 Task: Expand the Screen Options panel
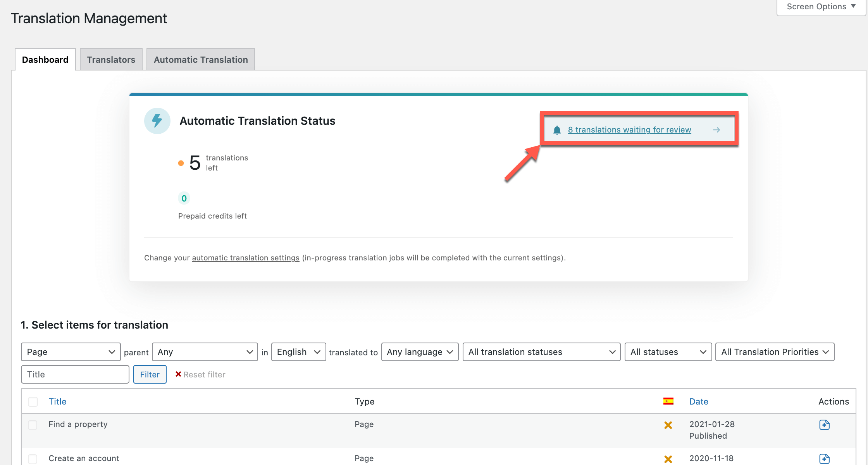(x=821, y=7)
